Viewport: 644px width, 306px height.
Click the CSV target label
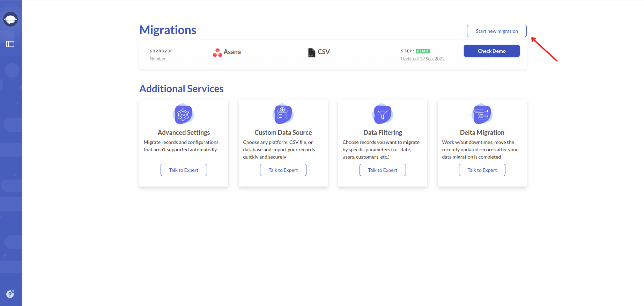click(x=324, y=52)
